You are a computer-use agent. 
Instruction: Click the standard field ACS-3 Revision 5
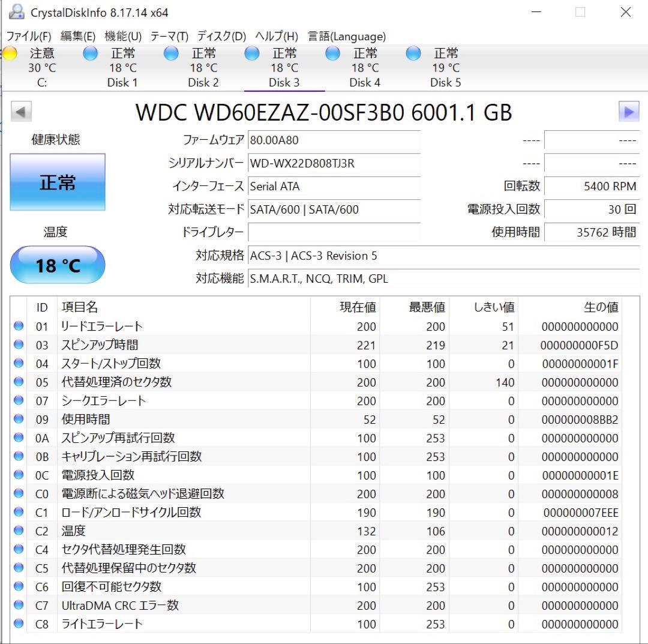click(x=443, y=256)
